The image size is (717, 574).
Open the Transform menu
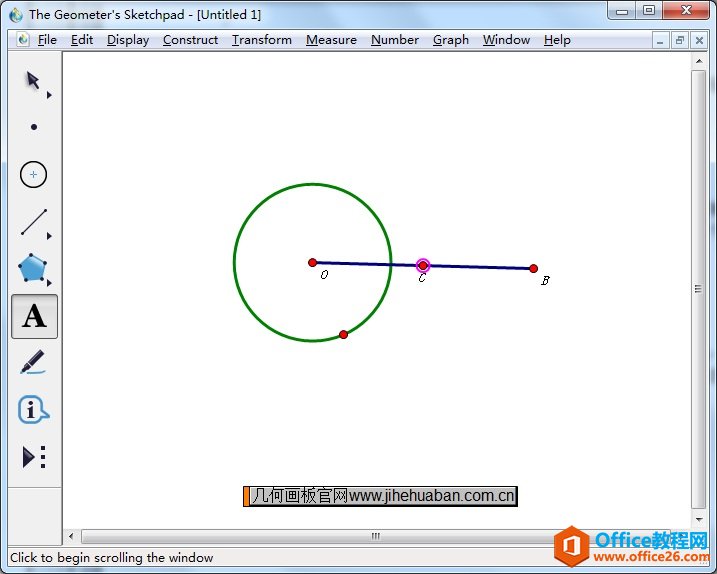tap(262, 40)
